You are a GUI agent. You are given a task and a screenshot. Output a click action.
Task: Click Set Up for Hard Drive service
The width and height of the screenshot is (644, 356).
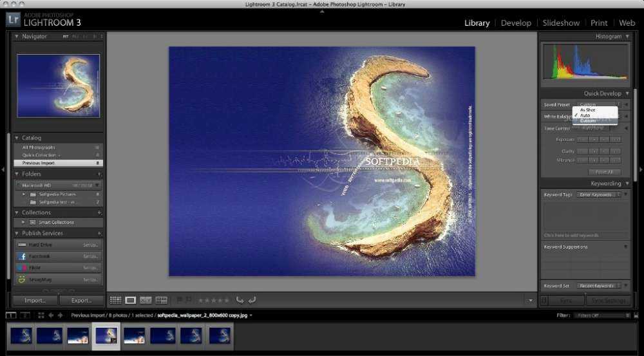[x=90, y=245]
